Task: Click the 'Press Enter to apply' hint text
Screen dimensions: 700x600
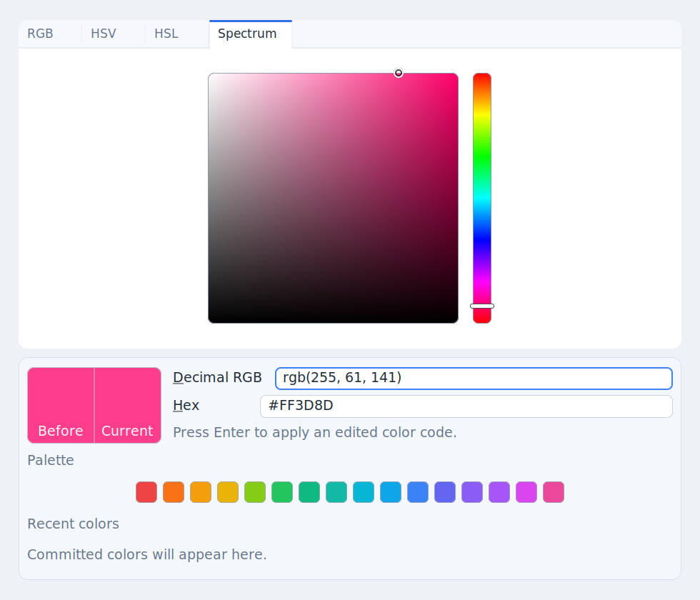Action: (315, 433)
